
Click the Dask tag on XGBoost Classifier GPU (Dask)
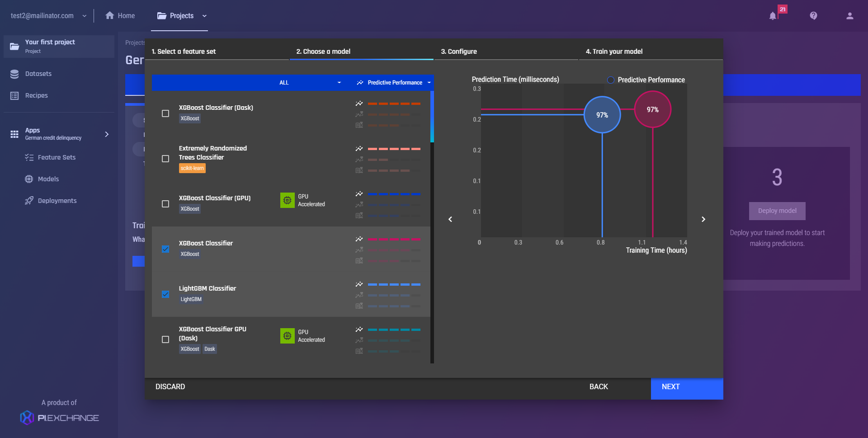(210, 349)
